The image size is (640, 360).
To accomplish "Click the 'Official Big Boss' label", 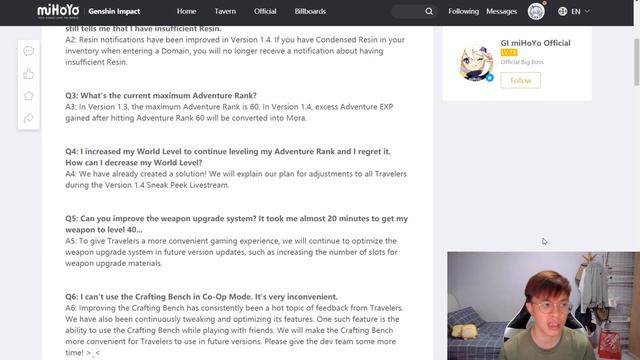I will click(522, 62).
